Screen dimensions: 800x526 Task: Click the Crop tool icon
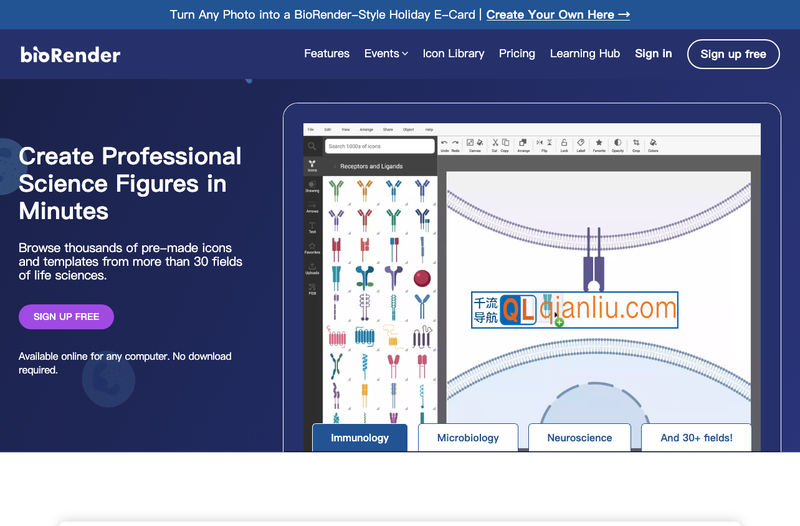(x=636, y=143)
